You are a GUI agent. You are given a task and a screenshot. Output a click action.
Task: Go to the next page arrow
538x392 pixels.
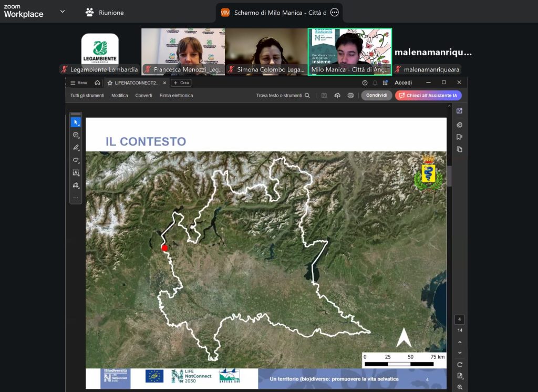(x=460, y=353)
